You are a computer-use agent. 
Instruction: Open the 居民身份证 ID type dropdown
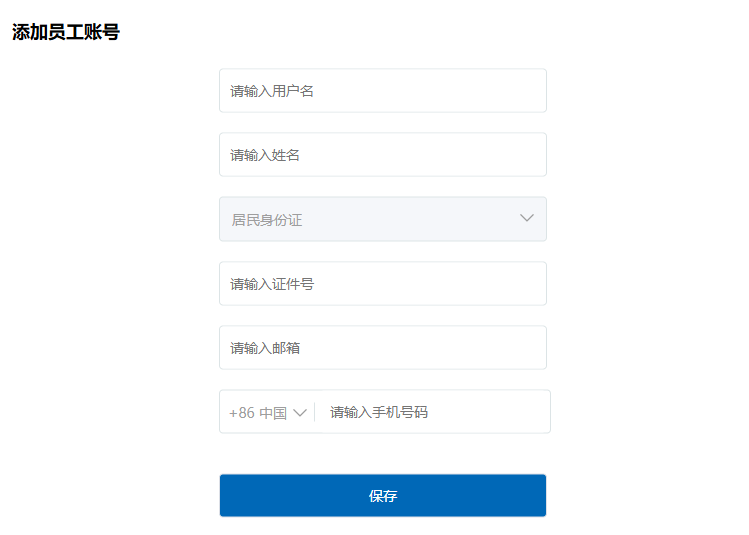pyautogui.click(x=382, y=219)
